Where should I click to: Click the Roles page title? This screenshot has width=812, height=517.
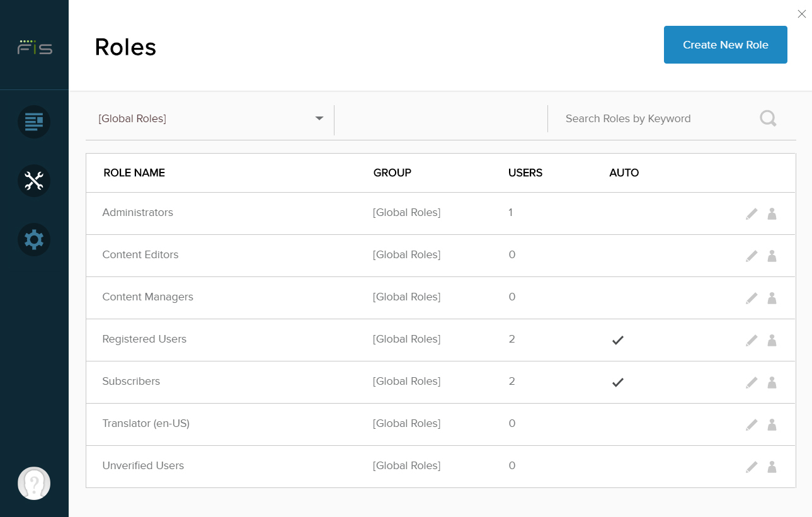[x=125, y=47]
